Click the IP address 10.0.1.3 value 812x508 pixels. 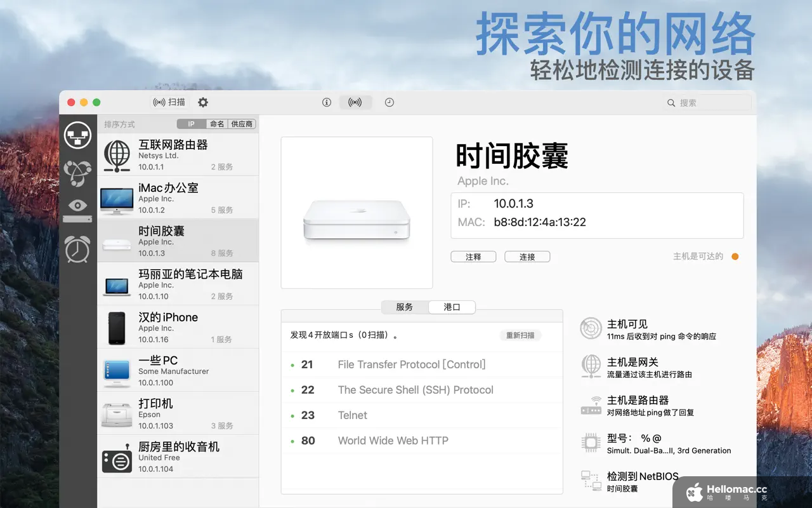coord(514,204)
